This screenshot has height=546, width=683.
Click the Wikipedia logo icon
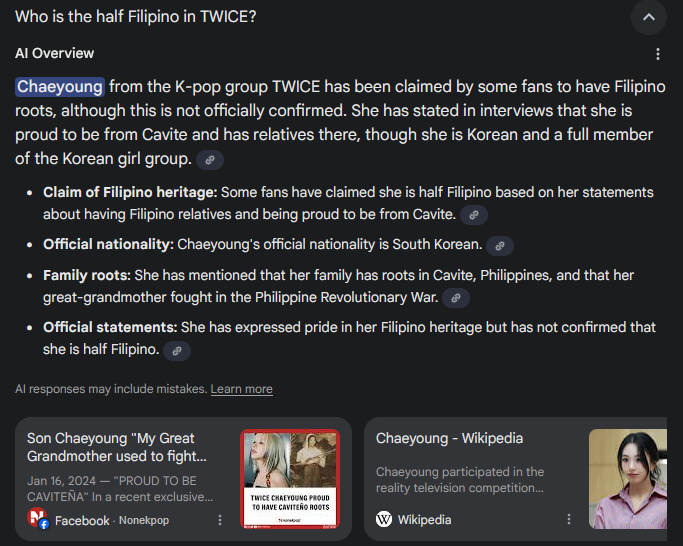[x=384, y=519]
